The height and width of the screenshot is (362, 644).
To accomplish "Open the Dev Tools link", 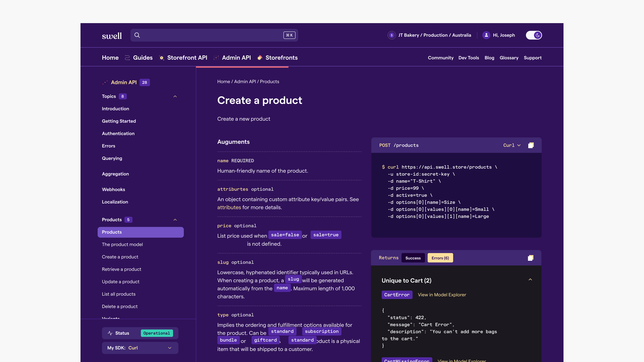I will [469, 58].
